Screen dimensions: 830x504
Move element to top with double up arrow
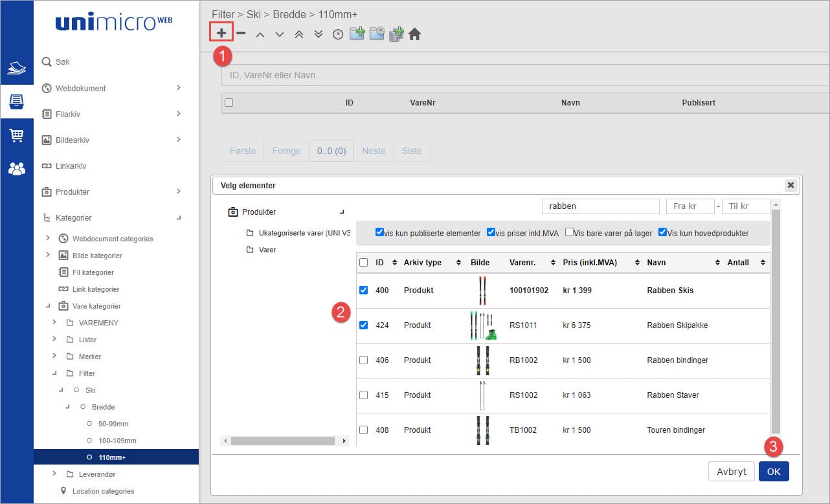coord(298,34)
